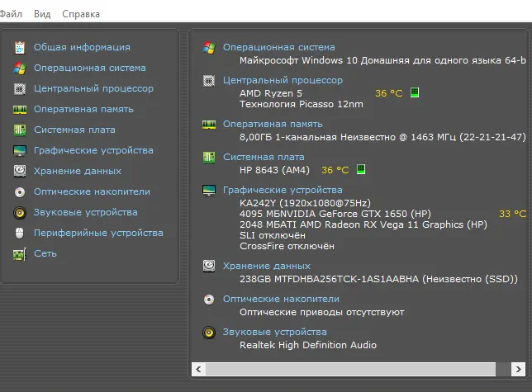This screenshot has height=392, width=532.
Task: Click the KA242Y (1920x1080@75Hz) monitor line
Action: tap(305, 203)
